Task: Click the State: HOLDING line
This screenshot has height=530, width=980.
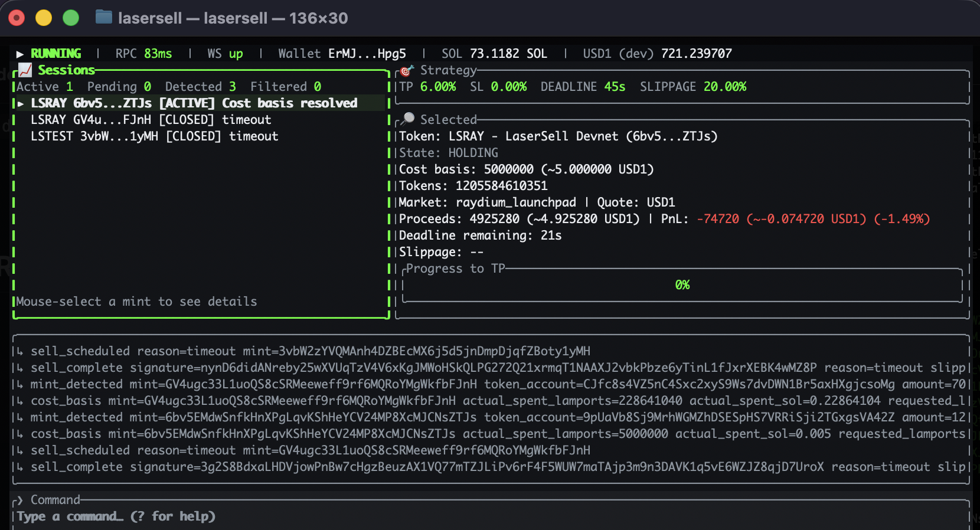Action: tap(449, 153)
